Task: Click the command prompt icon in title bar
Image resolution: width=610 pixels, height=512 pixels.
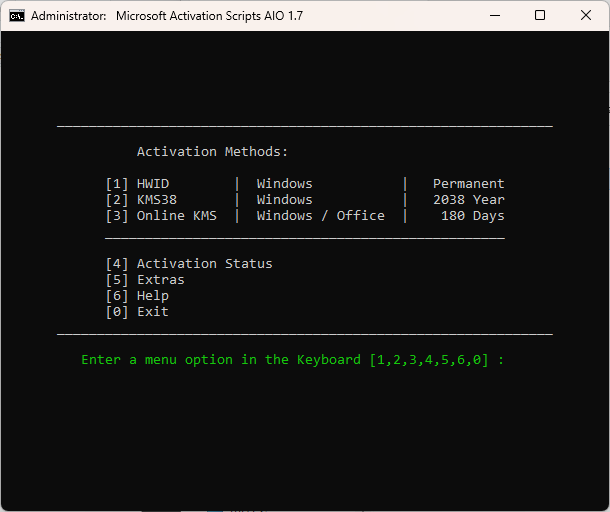Action: click(x=17, y=16)
